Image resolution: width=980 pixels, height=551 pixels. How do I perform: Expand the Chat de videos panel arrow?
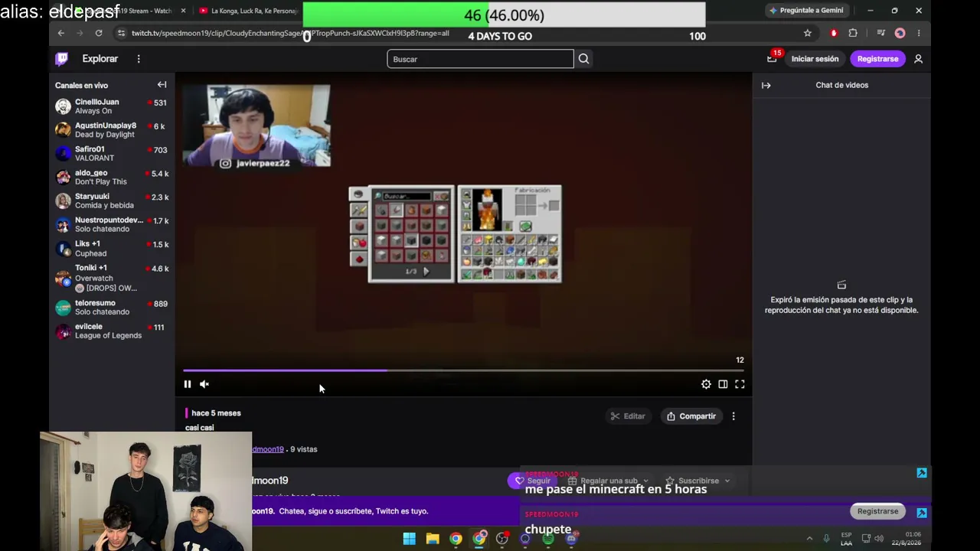point(766,85)
